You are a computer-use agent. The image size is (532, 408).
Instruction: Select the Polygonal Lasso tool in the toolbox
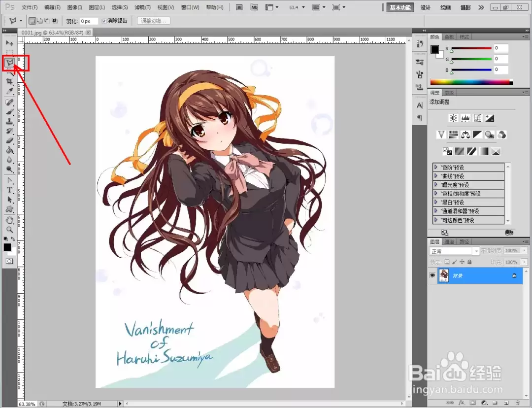(9, 63)
